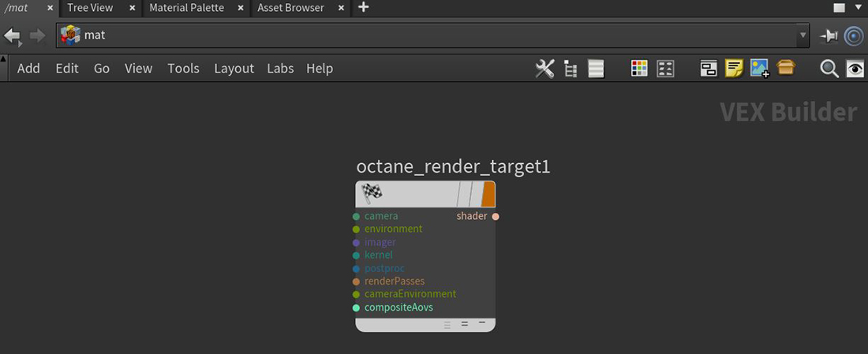
Task: Click the blue circular pane link icon
Action: [x=854, y=36]
